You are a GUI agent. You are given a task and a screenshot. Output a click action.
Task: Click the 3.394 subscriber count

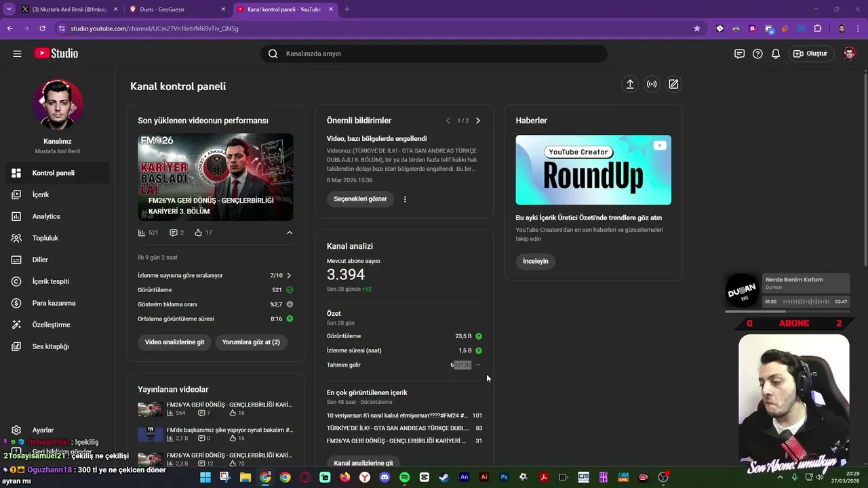tap(346, 274)
